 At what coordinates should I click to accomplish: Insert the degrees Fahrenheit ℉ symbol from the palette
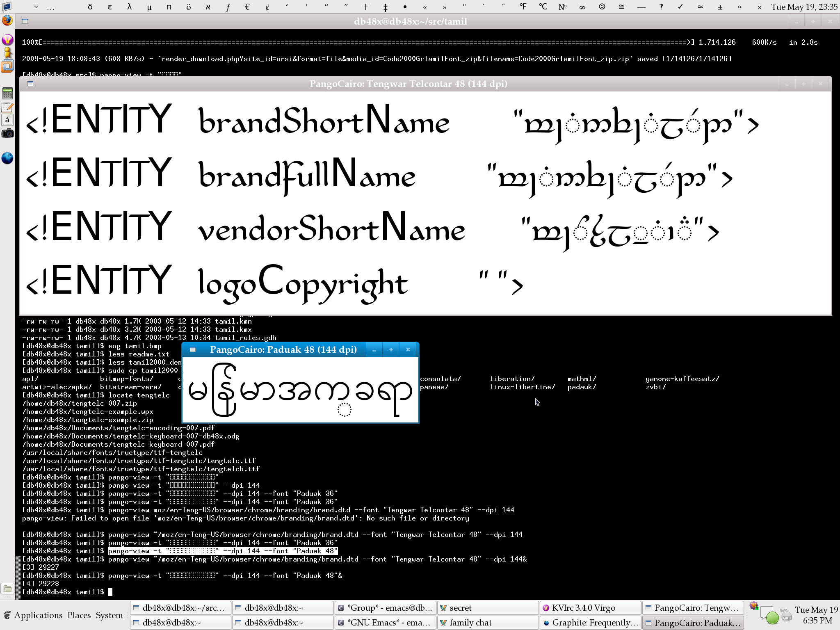tap(523, 7)
